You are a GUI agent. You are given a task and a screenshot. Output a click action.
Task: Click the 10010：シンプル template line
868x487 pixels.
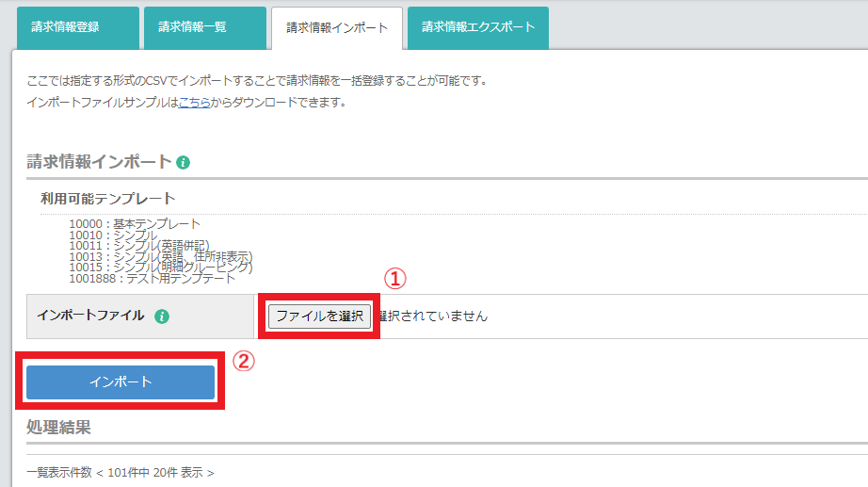(x=113, y=235)
